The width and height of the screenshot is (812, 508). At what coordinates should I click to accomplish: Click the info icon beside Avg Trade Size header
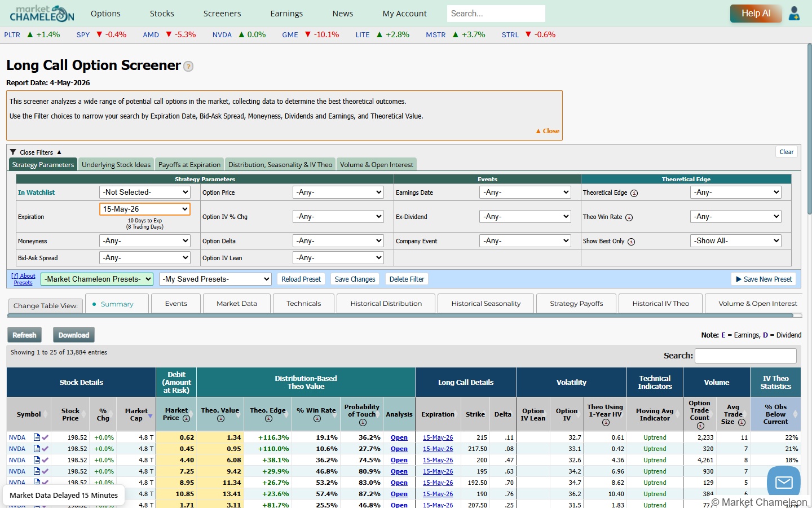[742, 422]
